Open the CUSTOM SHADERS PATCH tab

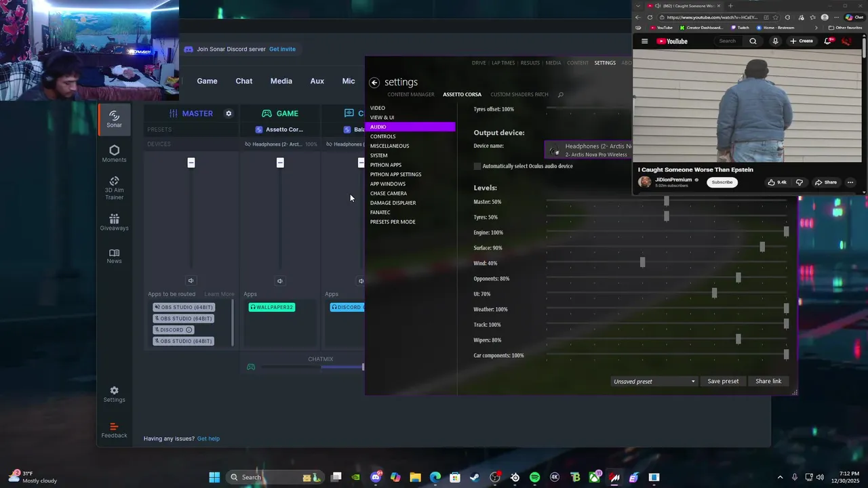(519, 95)
